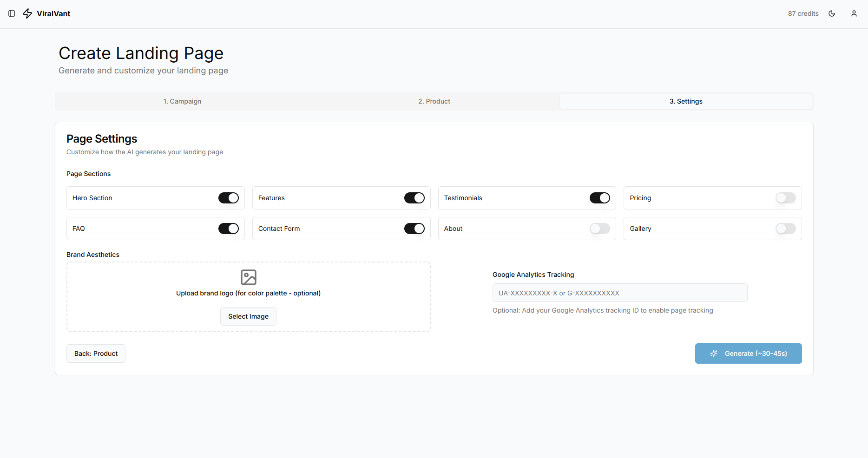Enable the Pricing section toggle
The image size is (868, 458).
786,198
